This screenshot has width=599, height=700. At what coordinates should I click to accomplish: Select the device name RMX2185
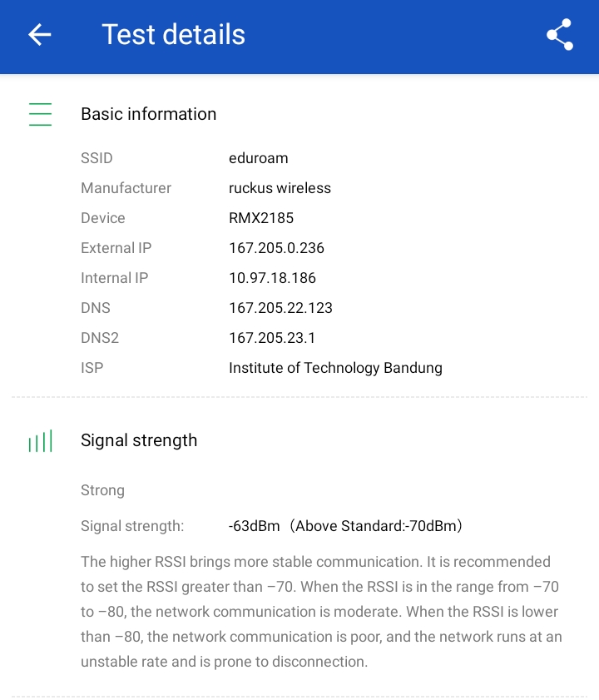[x=261, y=218]
